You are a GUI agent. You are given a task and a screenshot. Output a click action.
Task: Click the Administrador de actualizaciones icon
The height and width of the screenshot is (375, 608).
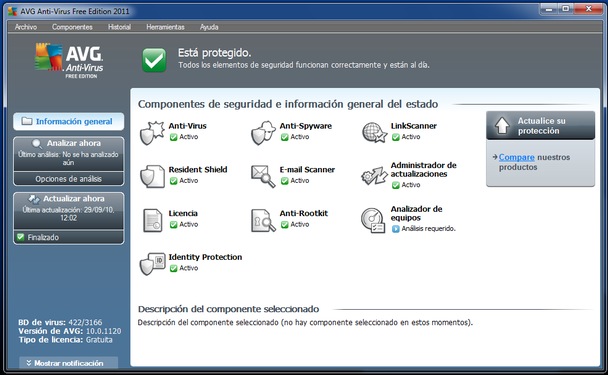pyautogui.click(x=374, y=176)
